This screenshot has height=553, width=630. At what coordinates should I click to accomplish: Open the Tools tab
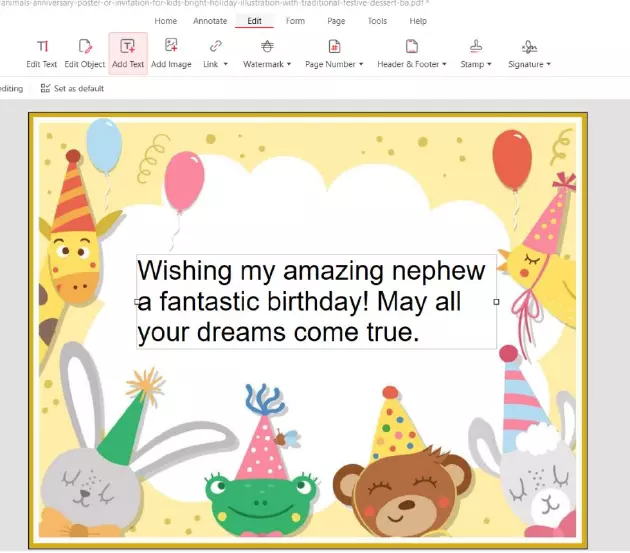[377, 21]
